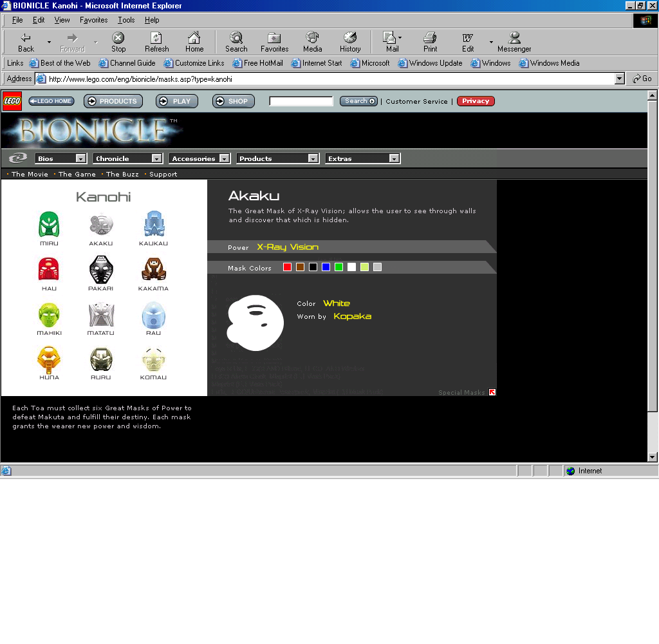Open the Favorites toolbar icon
The width and height of the screenshot is (659, 644).
click(x=274, y=43)
